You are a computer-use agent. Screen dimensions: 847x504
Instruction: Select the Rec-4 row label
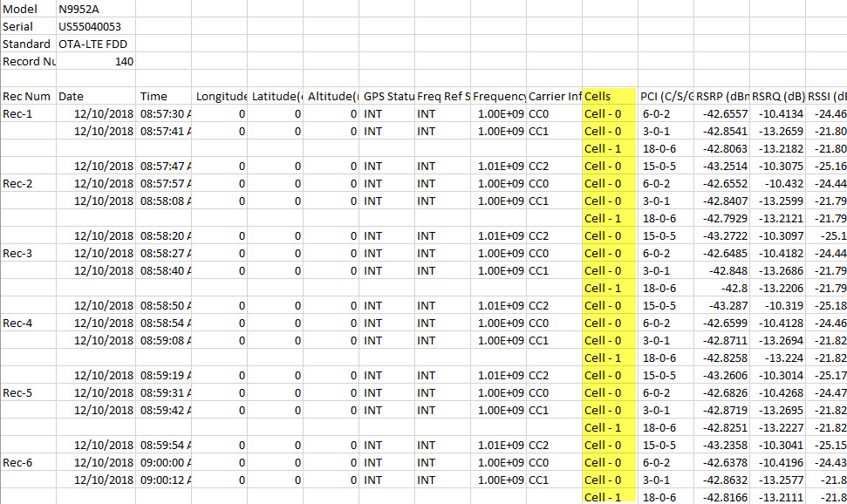28,323
